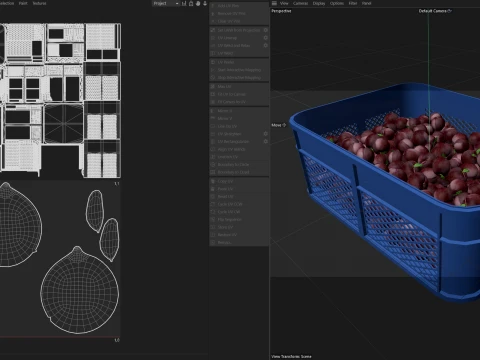Open the viewport Filter menu
480x360 pixels.
pos(353,3)
